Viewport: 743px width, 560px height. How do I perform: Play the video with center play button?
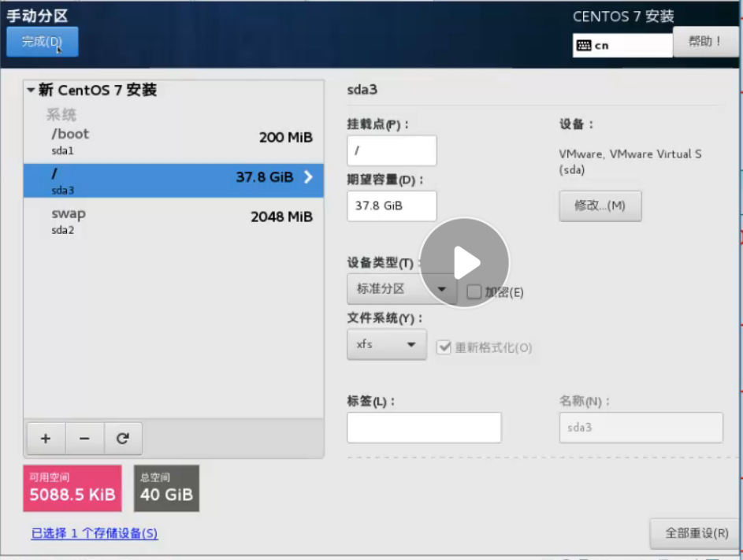pyautogui.click(x=464, y=262)
